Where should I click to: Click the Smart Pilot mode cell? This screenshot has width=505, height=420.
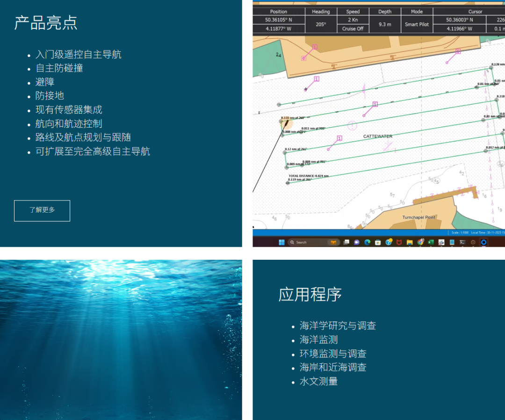point(417,24)
